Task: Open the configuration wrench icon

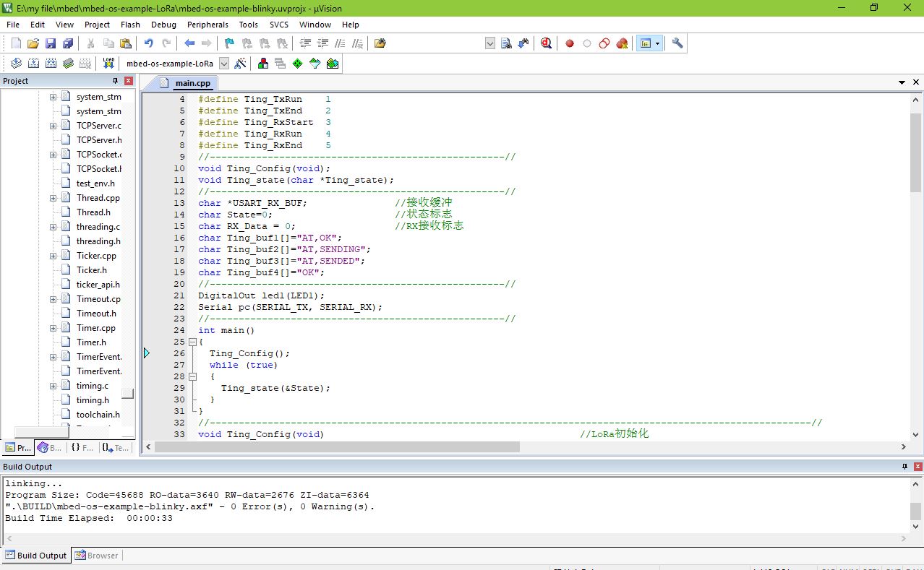Action: pos(677,43)
